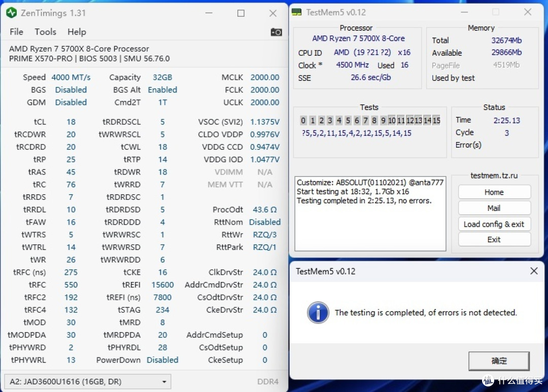Close the TestMem5 main window
This screenshot has height=392, width=548.
528,12
